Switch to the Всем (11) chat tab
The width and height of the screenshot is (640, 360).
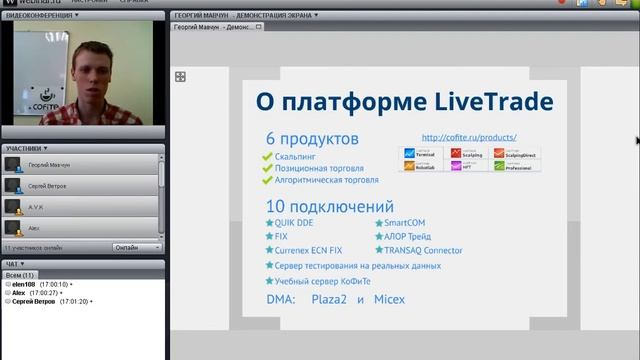tap(20, 275)
